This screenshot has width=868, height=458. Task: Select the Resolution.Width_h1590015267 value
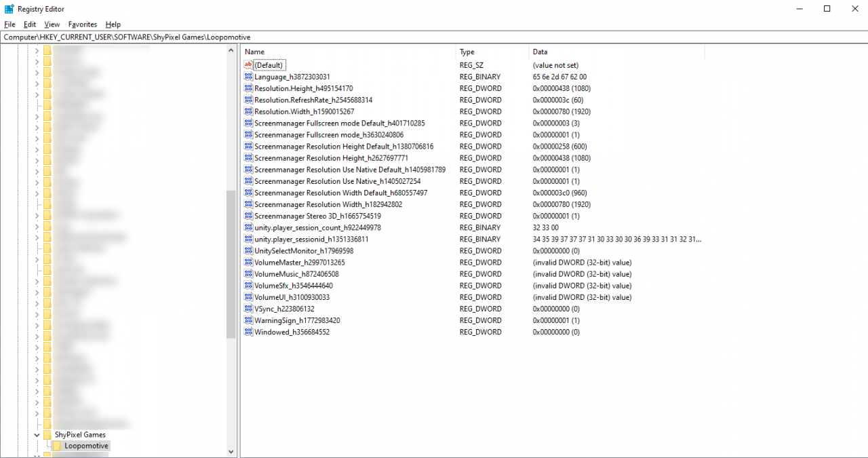[x=304, y=112]
